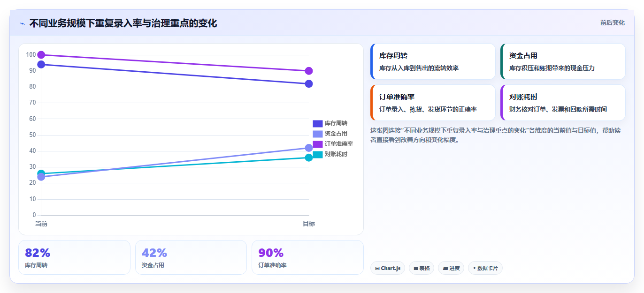Toggle the 对账耗时 legend color box
The height and width of the screenshot is (293, 644).
pyautogui.click(x=318, y=154)
